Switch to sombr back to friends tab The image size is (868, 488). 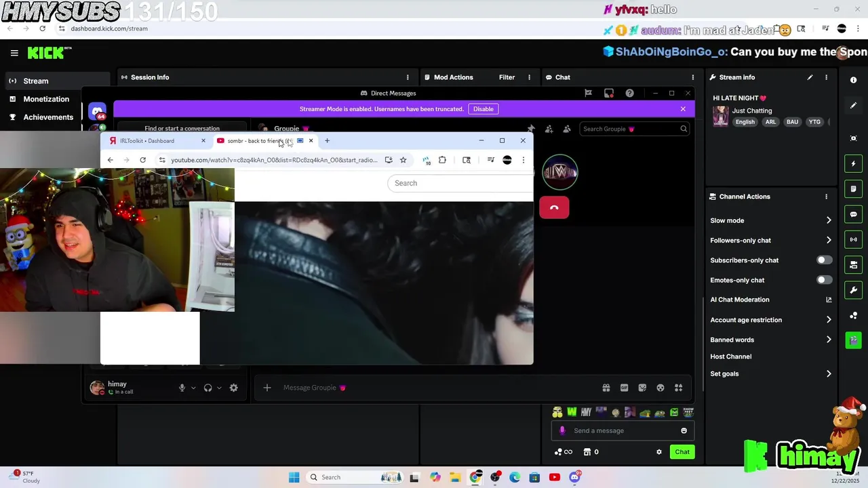click(264, 141)
